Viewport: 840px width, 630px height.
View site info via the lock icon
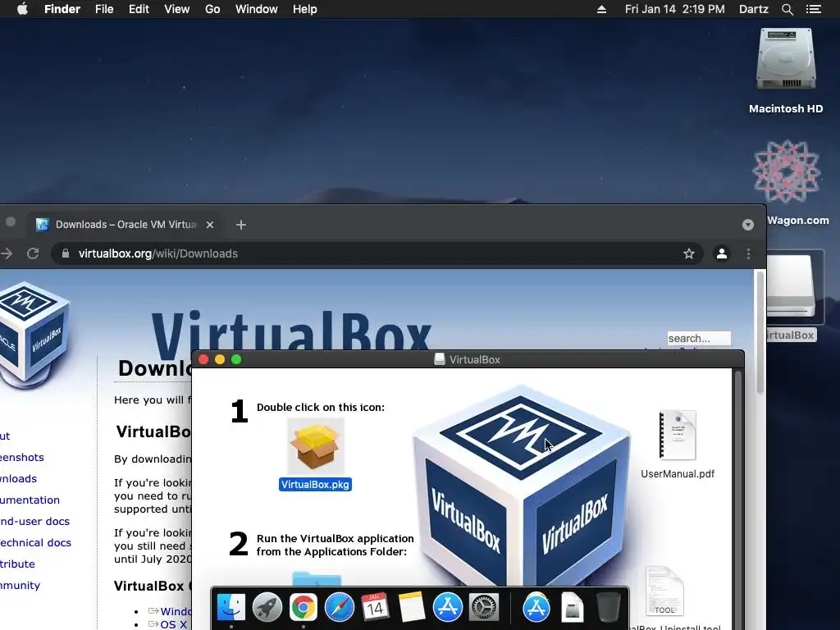(66, 253)
